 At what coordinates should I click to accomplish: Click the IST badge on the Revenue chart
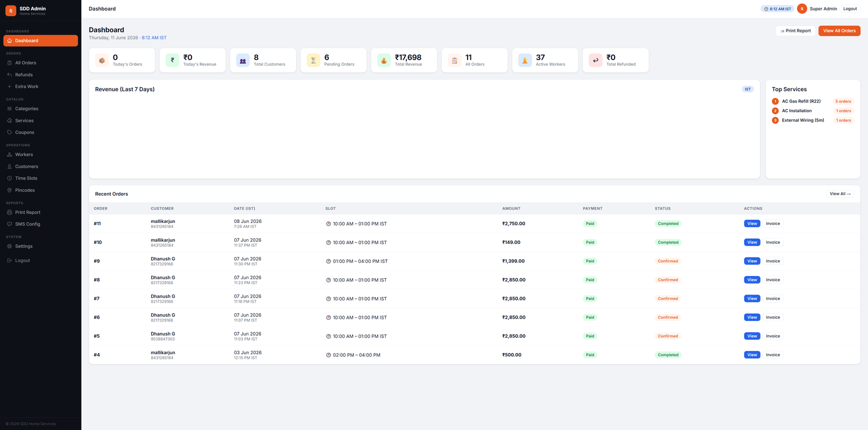[x=748, y=89]
